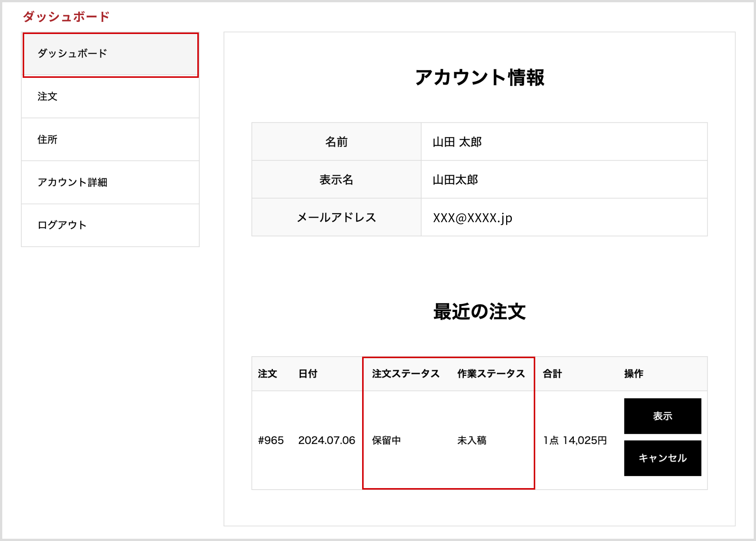Viewport: 756px width, 541px height.
Task: Click order number #965
Action: coord(271,441)
